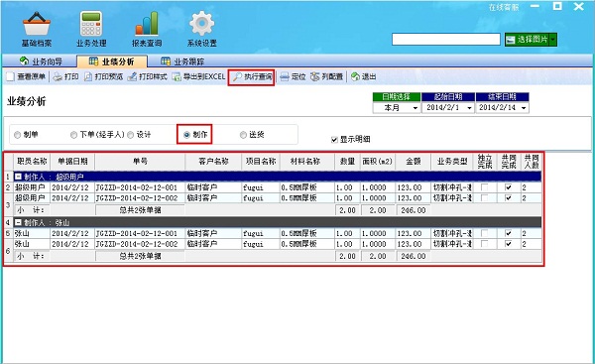Click the 列配置 toolbar icon

tap(315, 77)
